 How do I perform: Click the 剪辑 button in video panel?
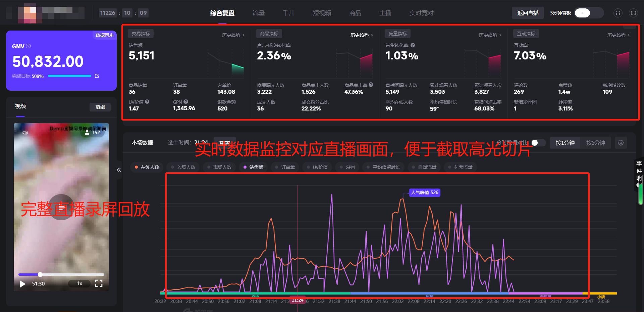100,107
